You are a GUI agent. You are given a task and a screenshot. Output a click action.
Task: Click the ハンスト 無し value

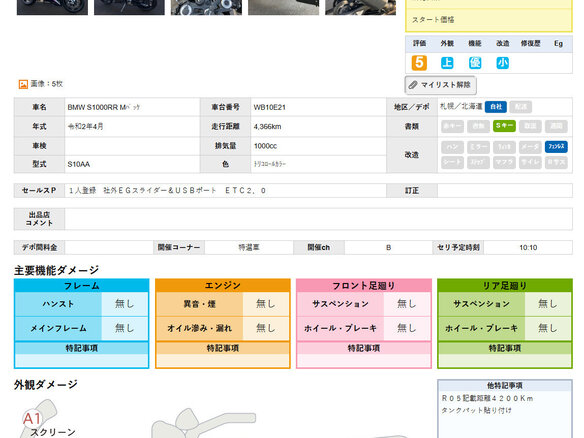(124, 304)
